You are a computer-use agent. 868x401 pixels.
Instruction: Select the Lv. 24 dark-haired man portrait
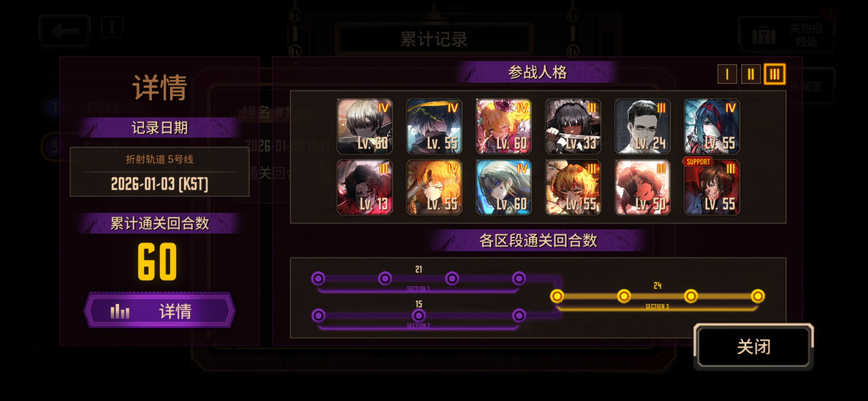coord(642,126)
